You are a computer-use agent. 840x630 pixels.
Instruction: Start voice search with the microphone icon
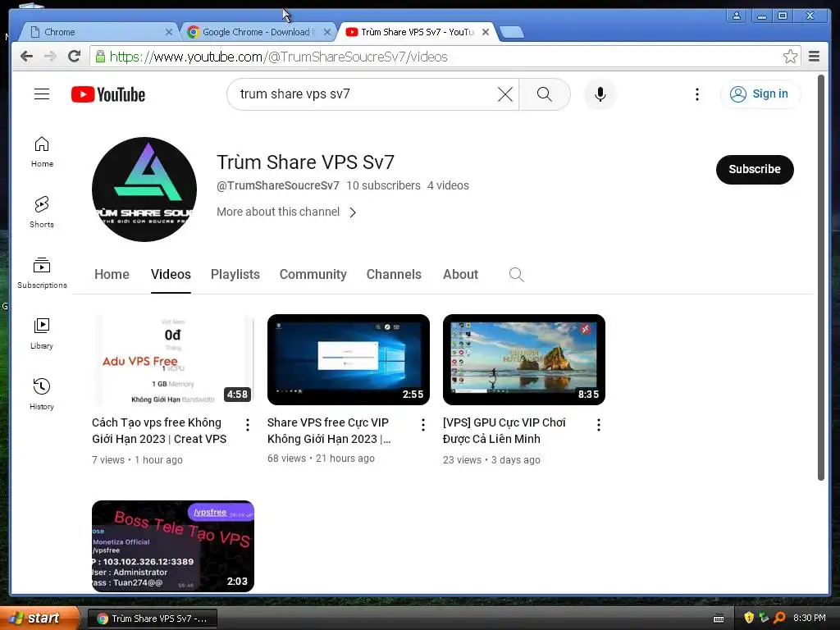[600, 94]
